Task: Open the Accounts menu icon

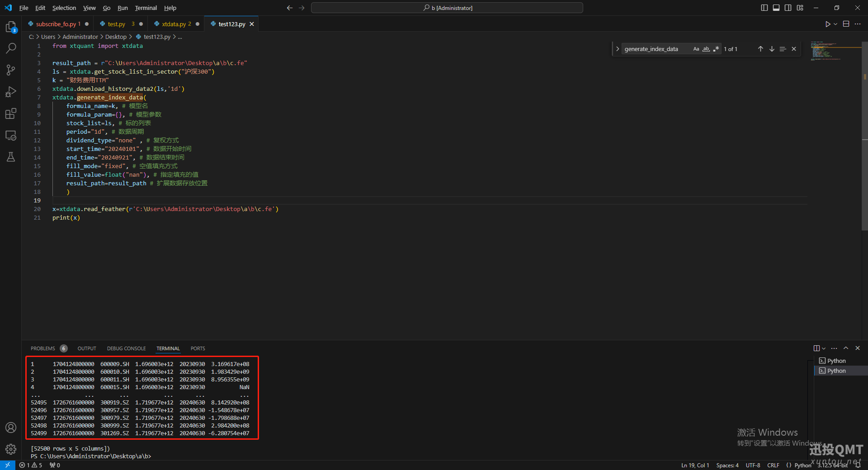Action: tap(11, 428)
